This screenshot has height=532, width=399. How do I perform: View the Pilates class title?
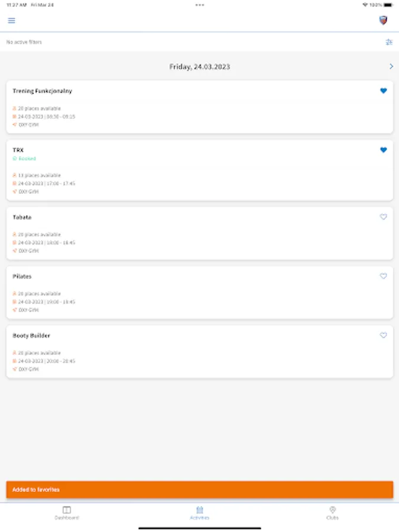(22, 277)
